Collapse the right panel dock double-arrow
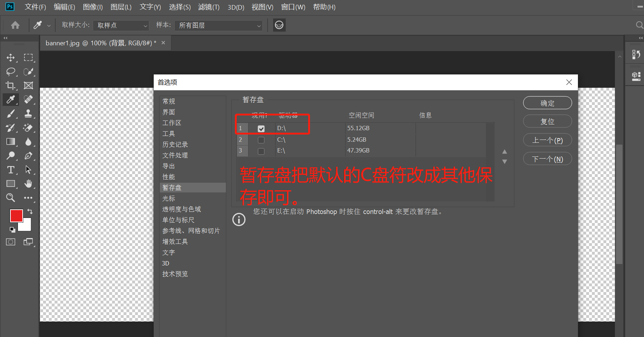 [641, 38]
